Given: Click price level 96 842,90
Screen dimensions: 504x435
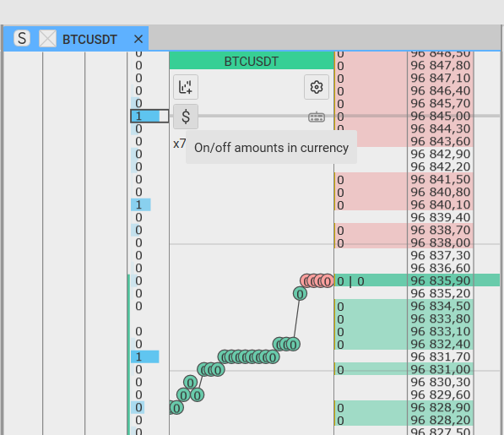Looking at the screenshot, I should pyautogui.click(x=441, y=154).
